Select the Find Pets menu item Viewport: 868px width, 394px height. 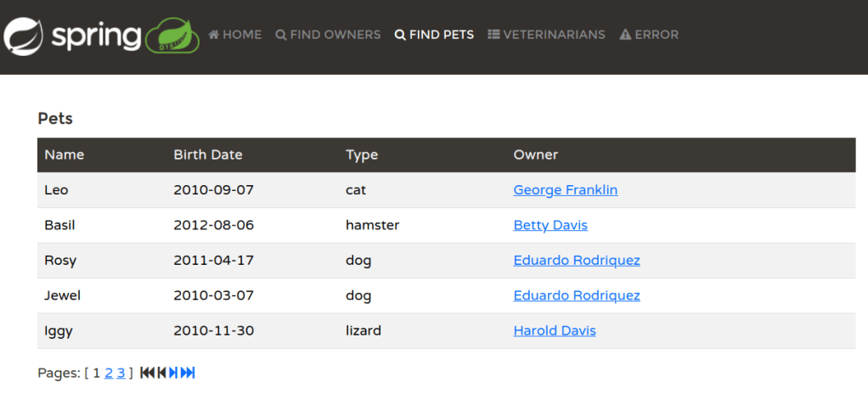point(434,35)
